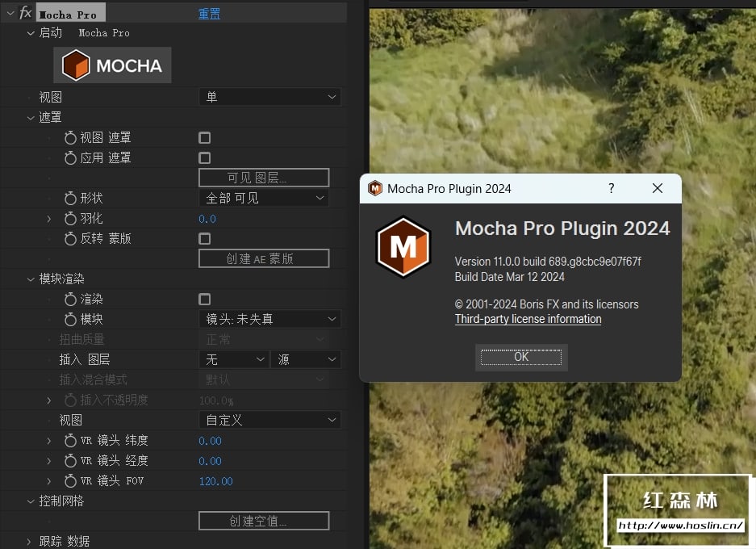
Task: Open the 视图 dropdown set to 单
Action: [270, 97]
